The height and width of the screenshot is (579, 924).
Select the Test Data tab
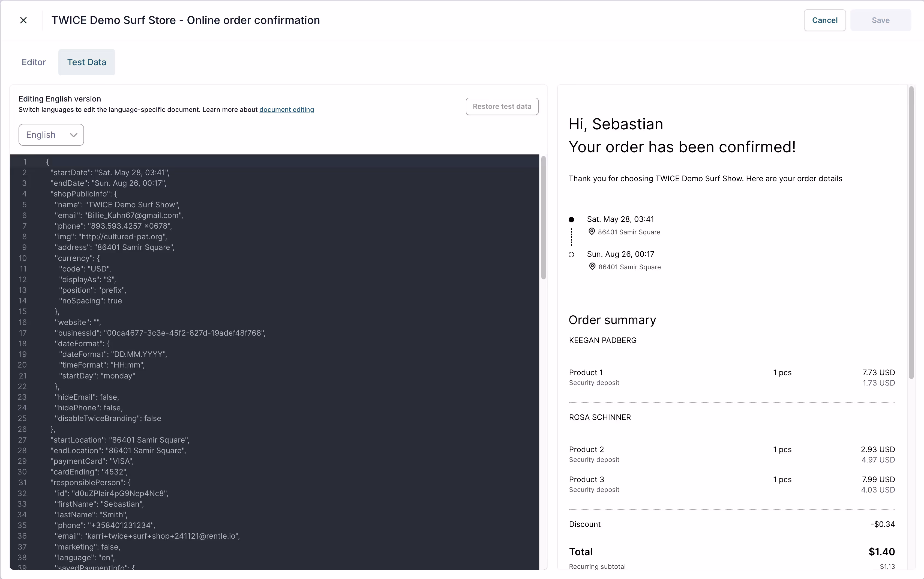click(86, 62)
